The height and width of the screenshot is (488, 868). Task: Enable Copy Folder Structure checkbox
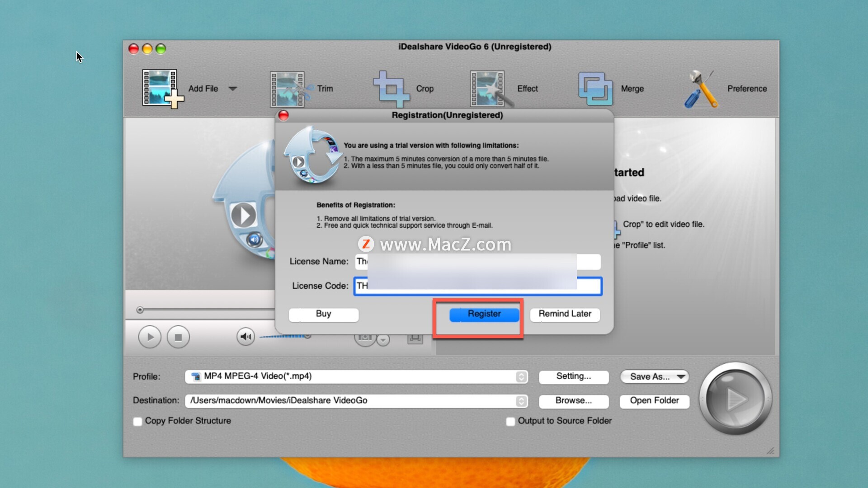click(138, 422)
